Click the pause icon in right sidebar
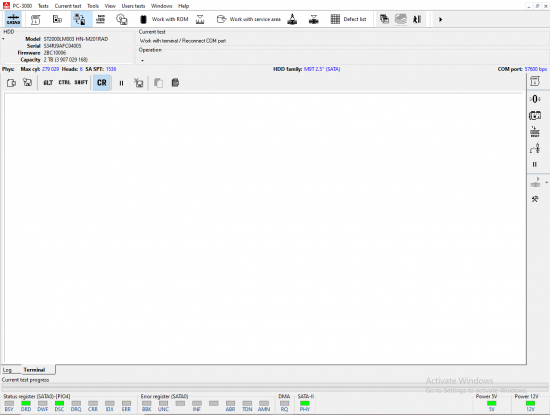The image size is (550, 415). 535,165
